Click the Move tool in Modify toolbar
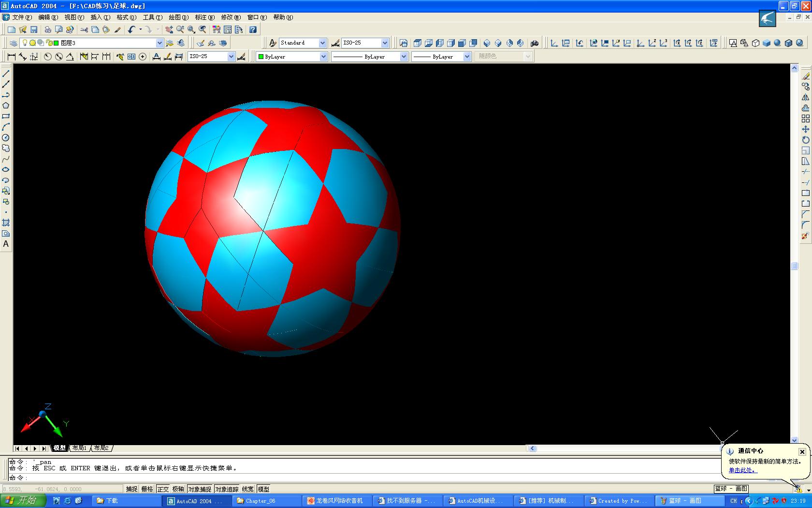Viewport: 812px width, 508px height. click(x=805, y=129)
